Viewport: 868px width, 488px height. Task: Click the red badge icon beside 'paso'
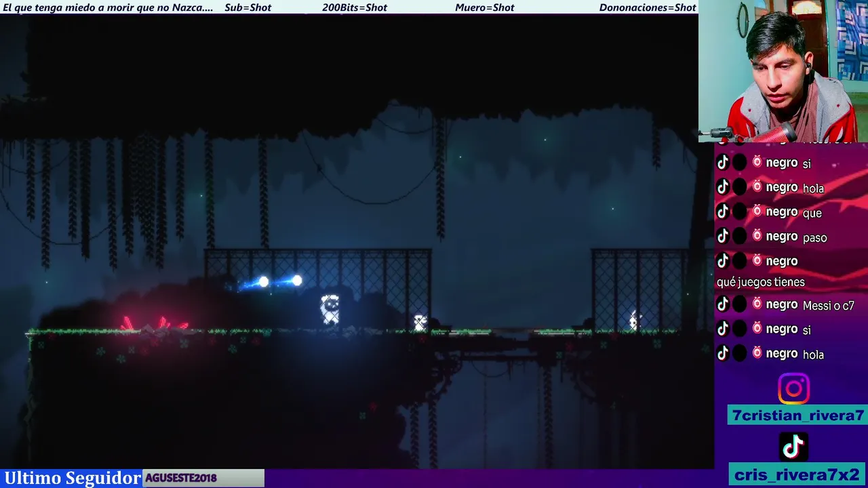pyautogui.click(x=757, y=236)
